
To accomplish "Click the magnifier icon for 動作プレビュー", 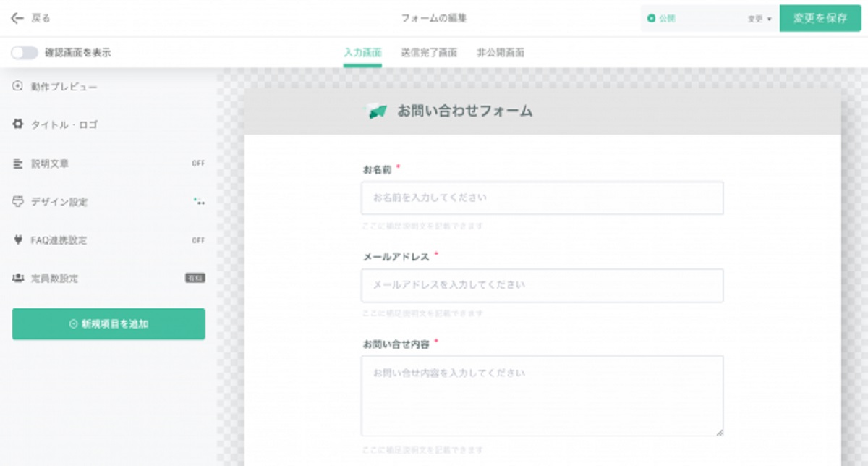I will tap(18, 87).
